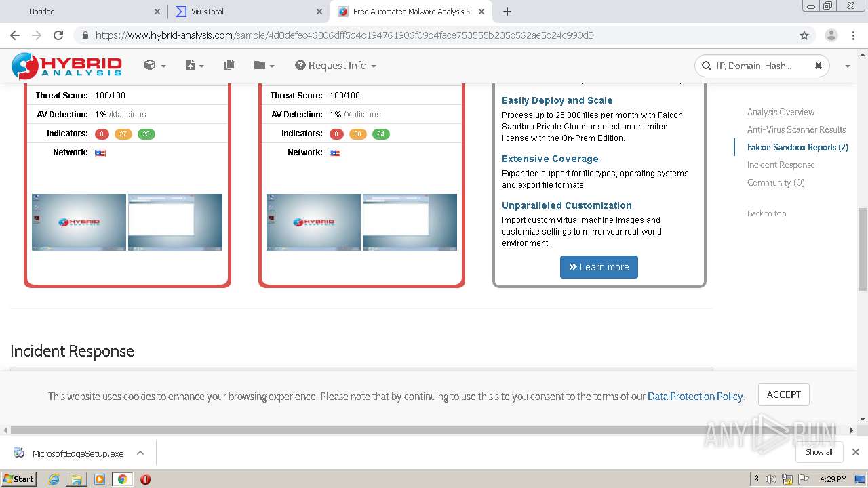Open first report's window screenshot thumbnail
868x488 pixels.
175,222
